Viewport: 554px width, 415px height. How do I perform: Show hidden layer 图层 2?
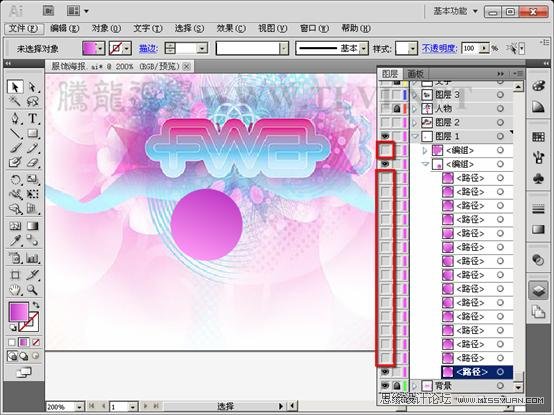point(385,123)
